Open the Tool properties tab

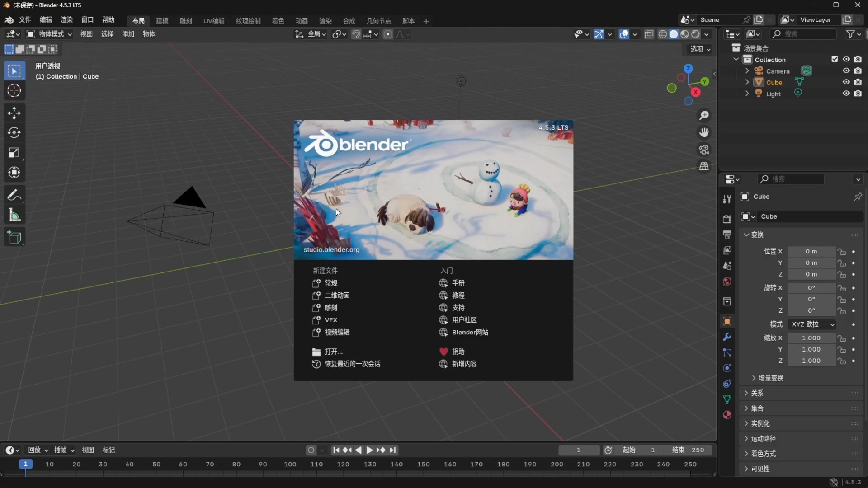point(727,199)
